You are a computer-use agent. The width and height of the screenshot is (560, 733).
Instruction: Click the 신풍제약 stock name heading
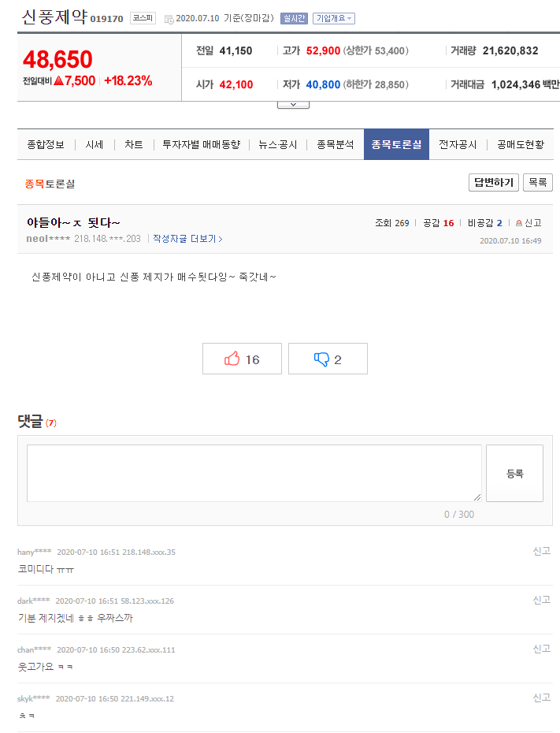point(54,17)
